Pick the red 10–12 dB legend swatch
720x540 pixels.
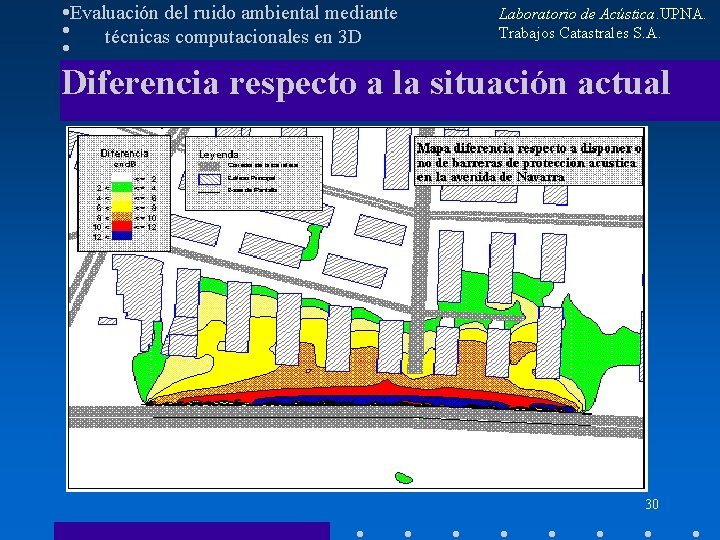122,226
